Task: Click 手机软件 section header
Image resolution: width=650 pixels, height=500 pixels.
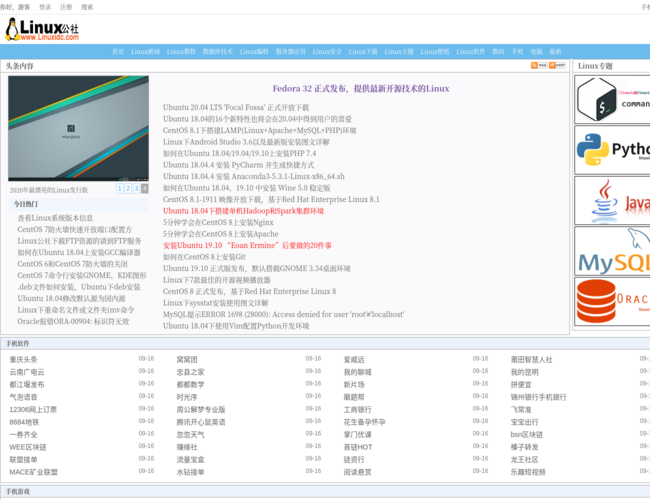Action: (x=18, y=343)
